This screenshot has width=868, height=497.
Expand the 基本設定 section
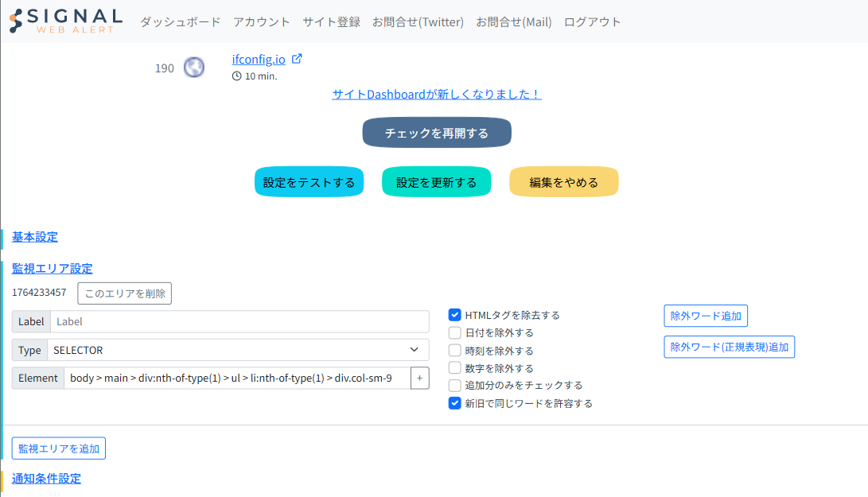click(35, 237)
